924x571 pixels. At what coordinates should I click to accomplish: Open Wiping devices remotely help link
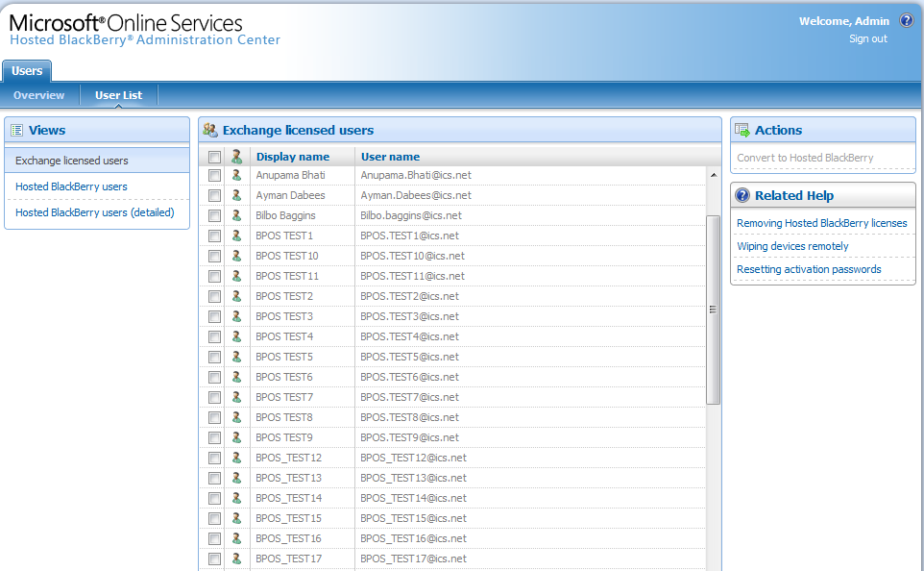(x=792, y=246)
